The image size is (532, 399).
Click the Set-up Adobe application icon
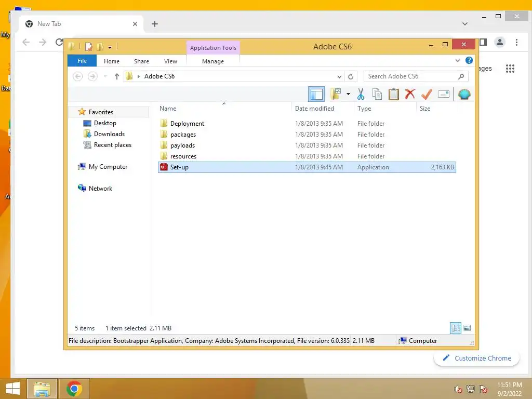click(164, 167)
